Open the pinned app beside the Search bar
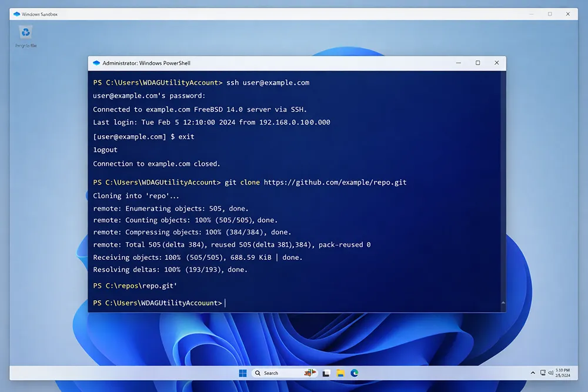Image resolution: width=588 pixels, height=392 pixels. 310,373
